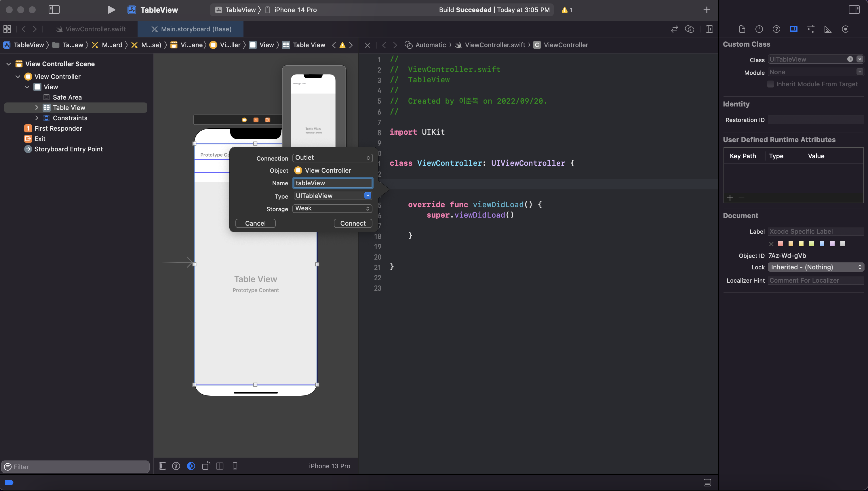Click the Connect button

pos(353,223)
